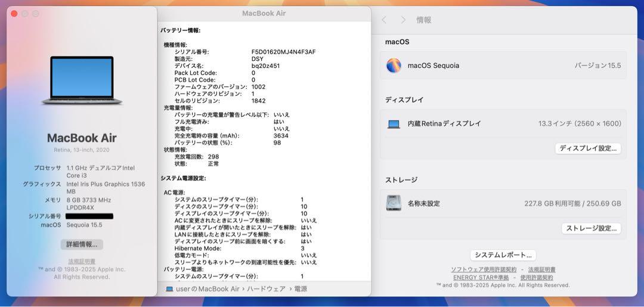Screen dimensions: 644x307
Task: Click 名称未設定 storage name
Action: tap(423, 203)
